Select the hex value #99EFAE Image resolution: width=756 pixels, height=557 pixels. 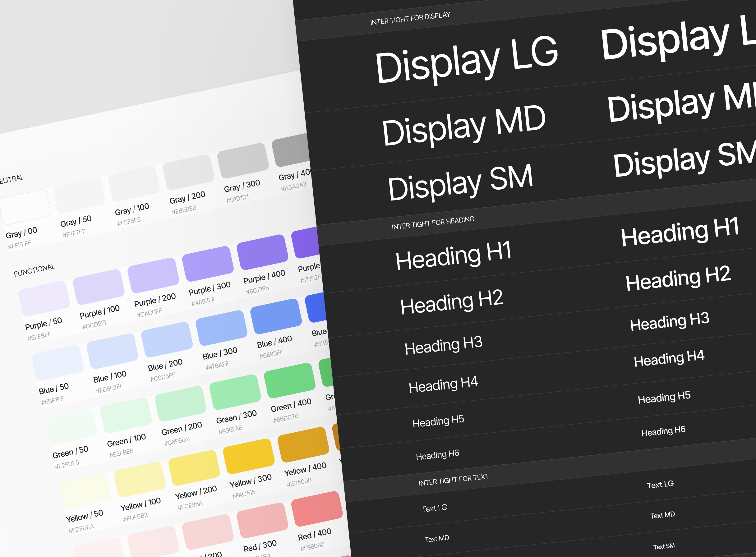[x=230, y=430]
